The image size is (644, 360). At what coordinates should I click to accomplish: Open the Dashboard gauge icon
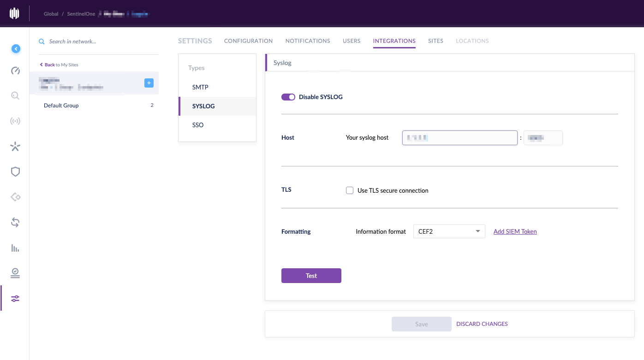click(15, 71)
